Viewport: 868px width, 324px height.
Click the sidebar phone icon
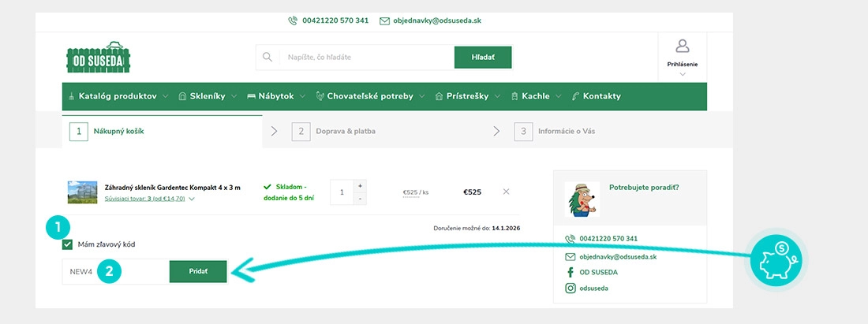[571, 239]
